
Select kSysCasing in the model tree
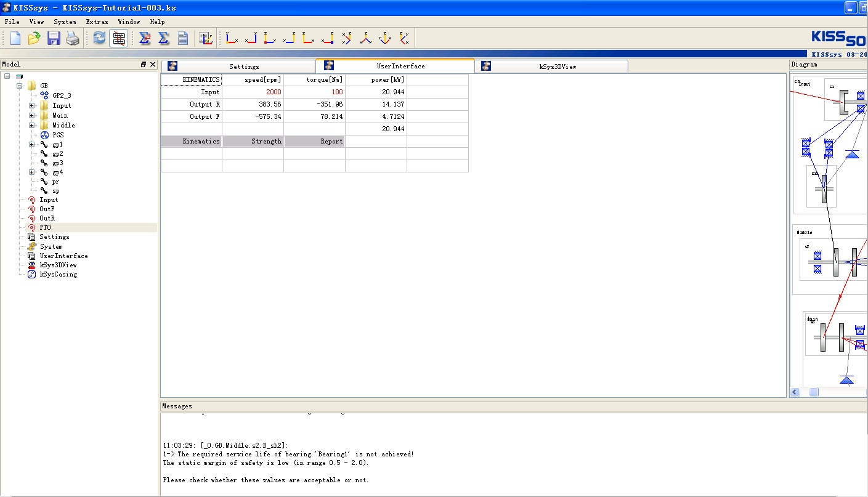click(x=59, y=274)
